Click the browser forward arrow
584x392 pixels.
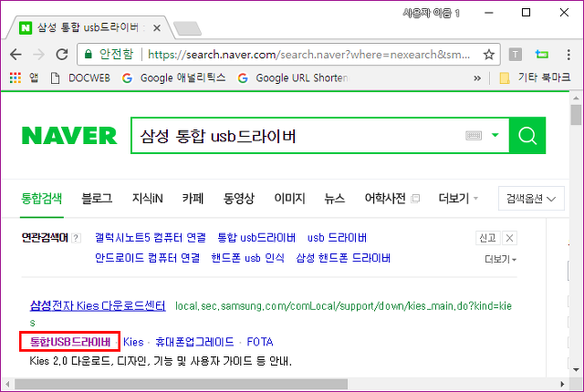[38, 55]
